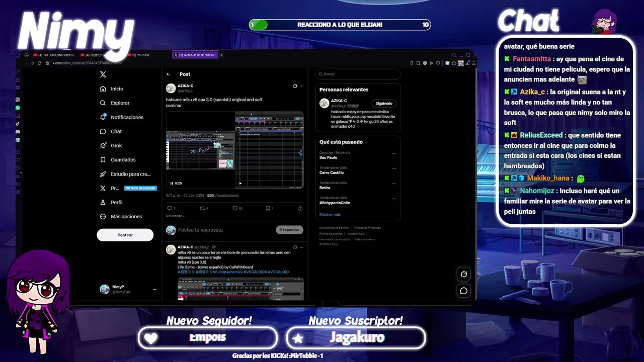Open the Guardados bookmarks page
The image size is (644, 362).
click(118, 159)
